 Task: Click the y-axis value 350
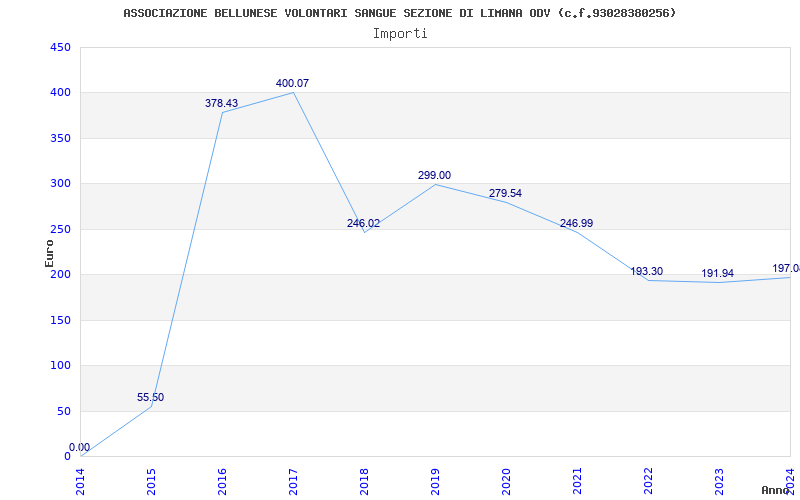pos(60,138)
